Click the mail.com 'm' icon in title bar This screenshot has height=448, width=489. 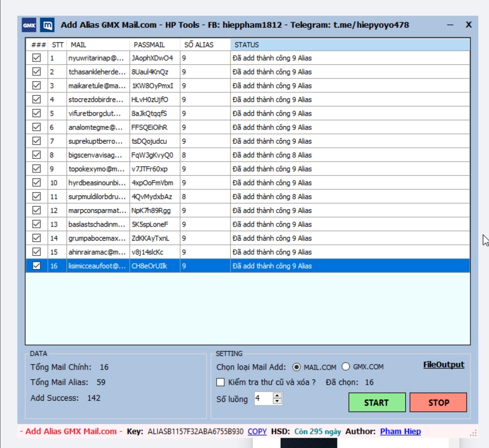coord(47,25)
